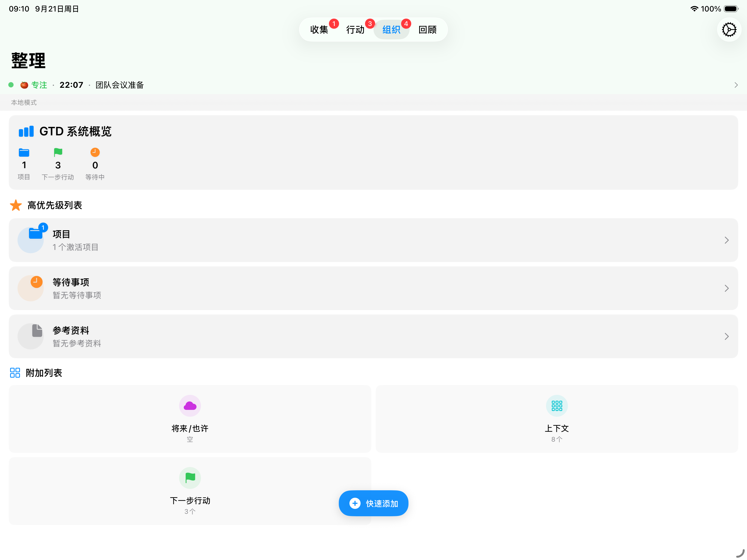Open the focus timer bar chevron
The image size is (747, 560).
point(736,85)
